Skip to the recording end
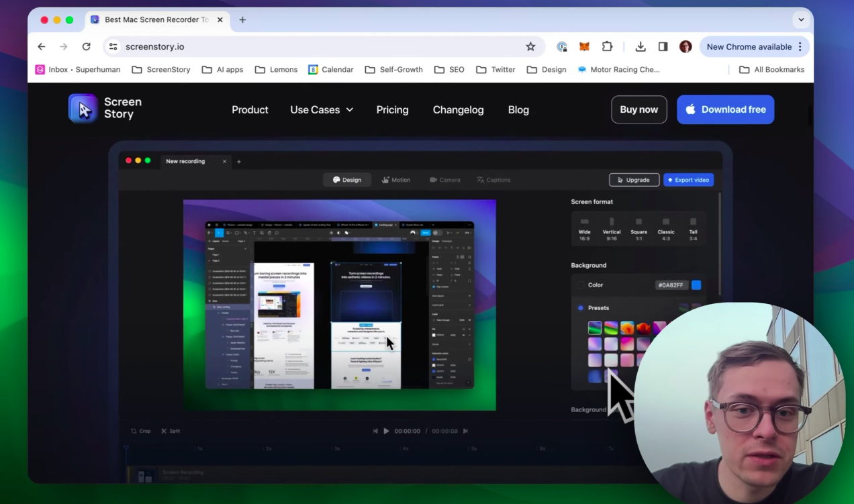The image size is (854, 504). point(465,431)
